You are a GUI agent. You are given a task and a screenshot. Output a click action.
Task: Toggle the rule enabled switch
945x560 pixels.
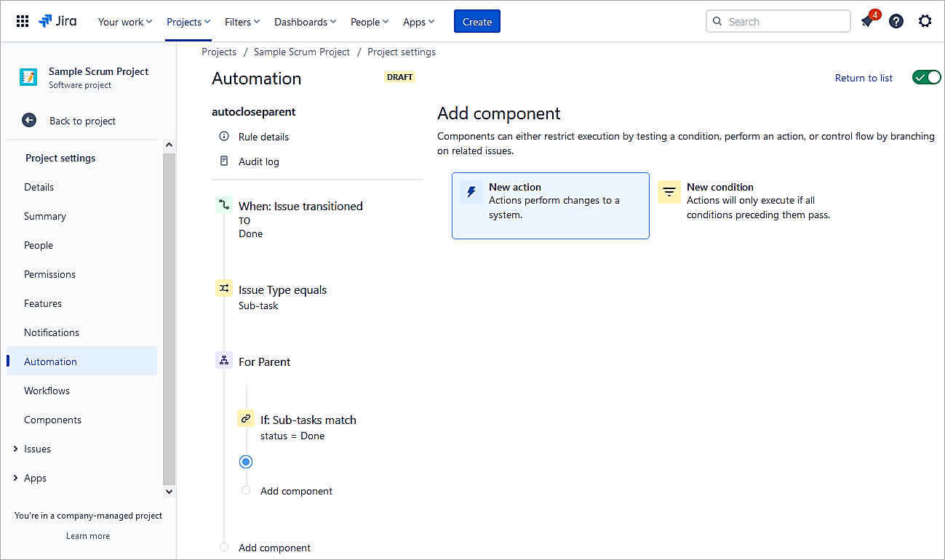click(x=926, y=78)
